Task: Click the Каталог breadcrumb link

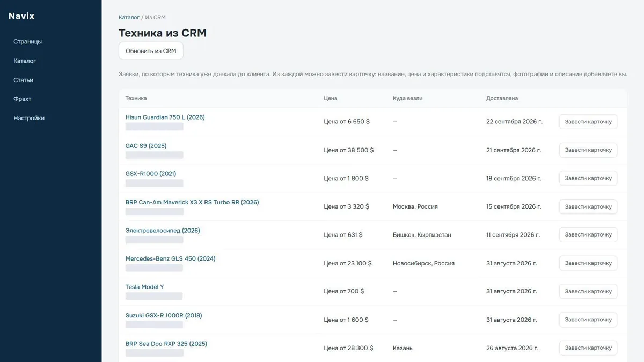Action: pyautogui.click(x=129, y=18)
